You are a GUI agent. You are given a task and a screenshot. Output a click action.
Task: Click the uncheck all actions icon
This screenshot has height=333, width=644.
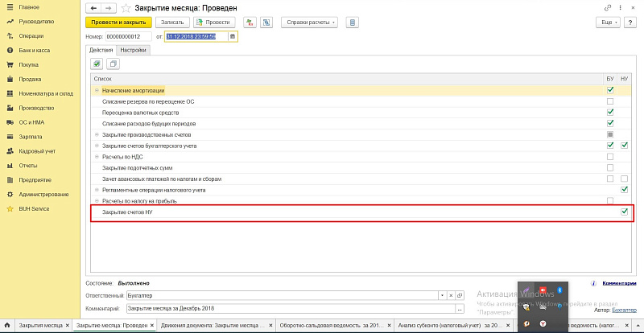tap(112, 64)
